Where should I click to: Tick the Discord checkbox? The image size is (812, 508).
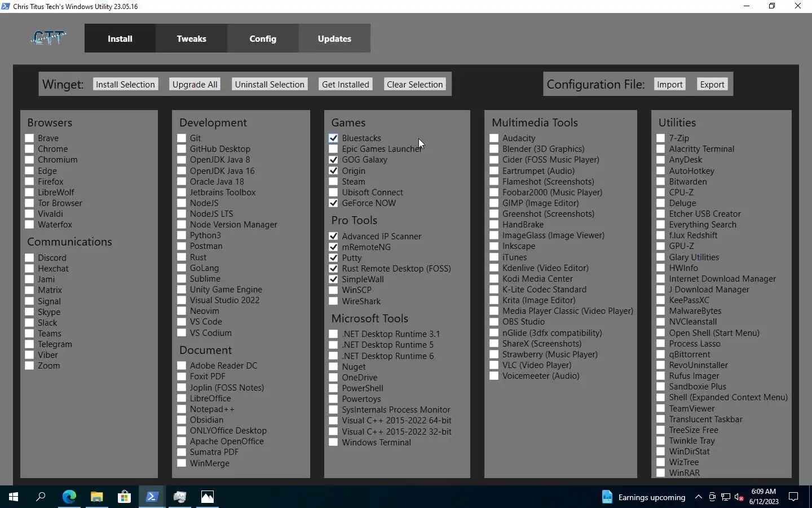tap(29, 258)
